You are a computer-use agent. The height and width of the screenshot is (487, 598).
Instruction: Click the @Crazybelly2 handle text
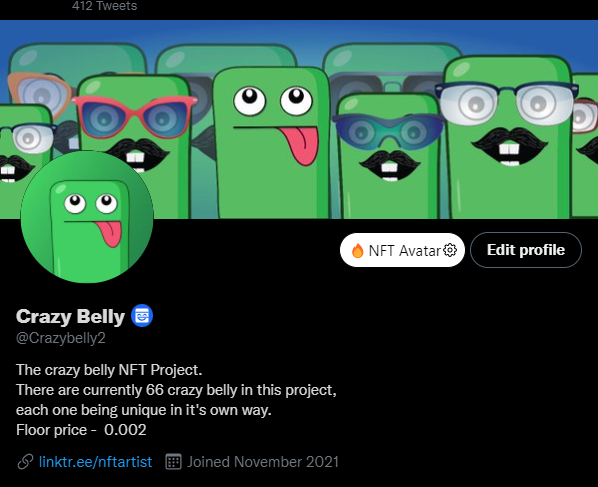pyautogui.click(x=61, y=338)
